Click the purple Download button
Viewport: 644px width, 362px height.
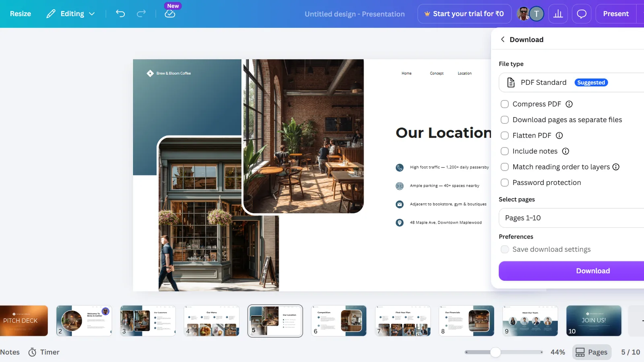pos(572,271)
